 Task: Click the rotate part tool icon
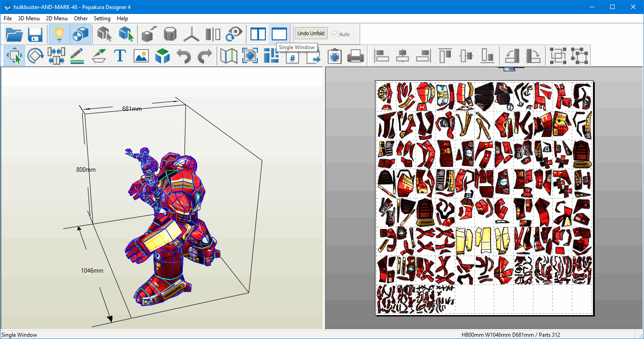tap(35, 56)
